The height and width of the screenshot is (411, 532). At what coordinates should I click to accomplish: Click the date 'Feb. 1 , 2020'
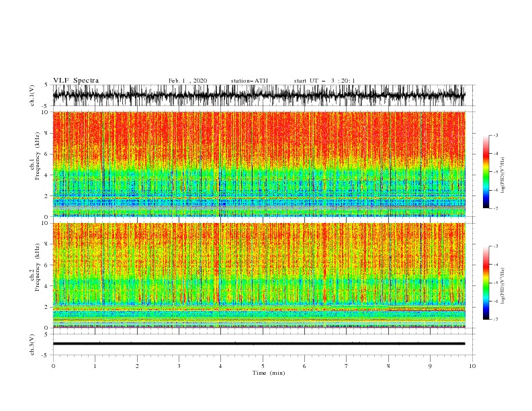pyautogui.click(x=187, y=81)
